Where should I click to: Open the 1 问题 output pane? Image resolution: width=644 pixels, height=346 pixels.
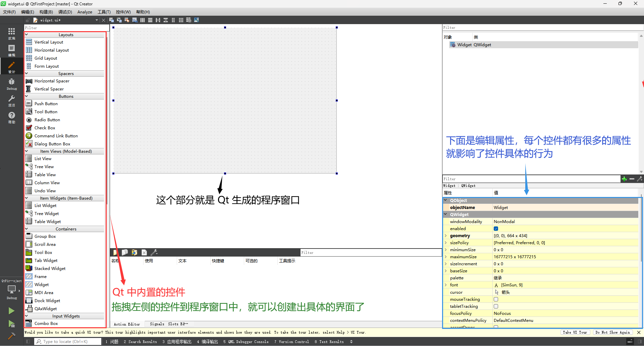(112, 342)
